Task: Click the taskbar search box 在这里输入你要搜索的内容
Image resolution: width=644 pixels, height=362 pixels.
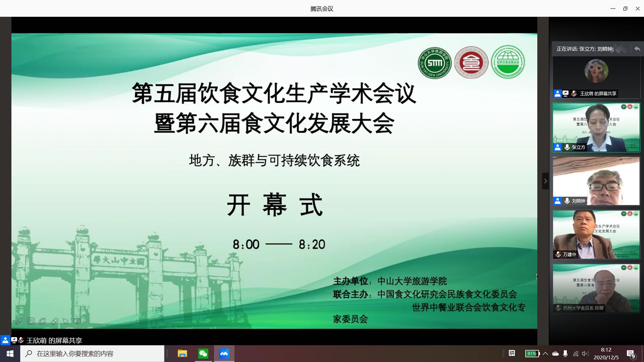Action: [92, 354]
